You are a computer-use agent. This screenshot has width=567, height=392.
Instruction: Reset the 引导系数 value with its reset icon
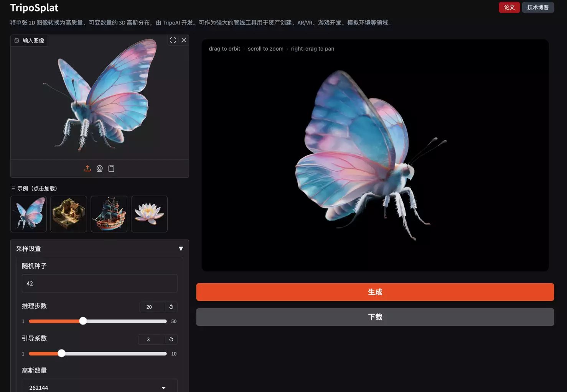(171, 339)
